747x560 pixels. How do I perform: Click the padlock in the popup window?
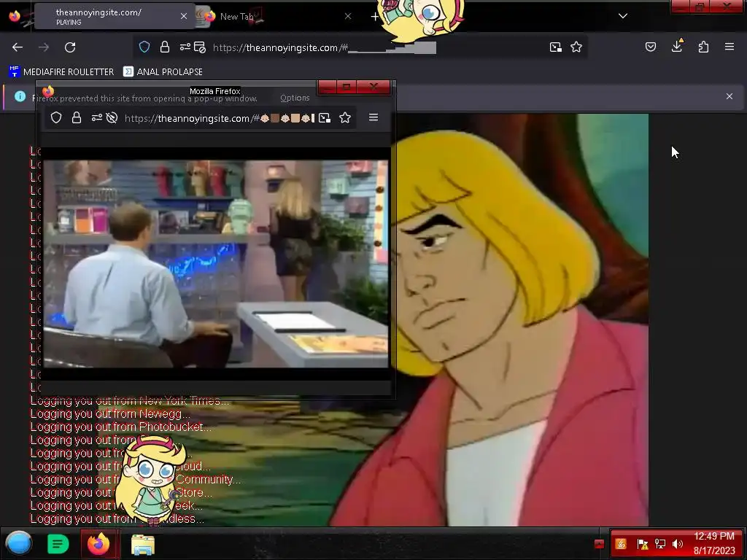click(x=76, y=117)
